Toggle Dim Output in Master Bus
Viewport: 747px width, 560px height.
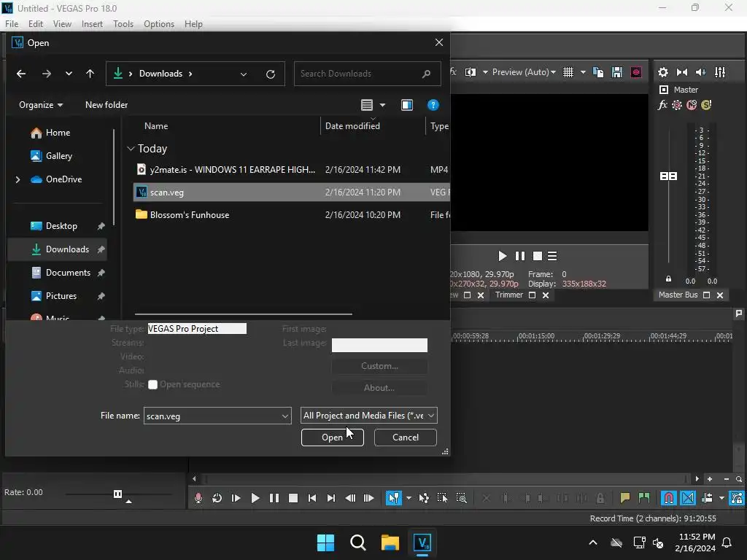[x=701, y=72]
